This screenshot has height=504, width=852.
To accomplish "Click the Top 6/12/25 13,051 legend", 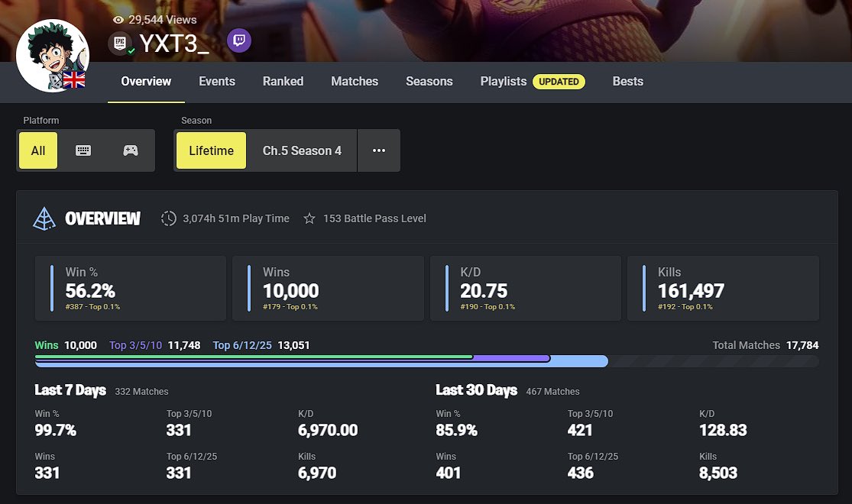I will click(x=261, y=345).
